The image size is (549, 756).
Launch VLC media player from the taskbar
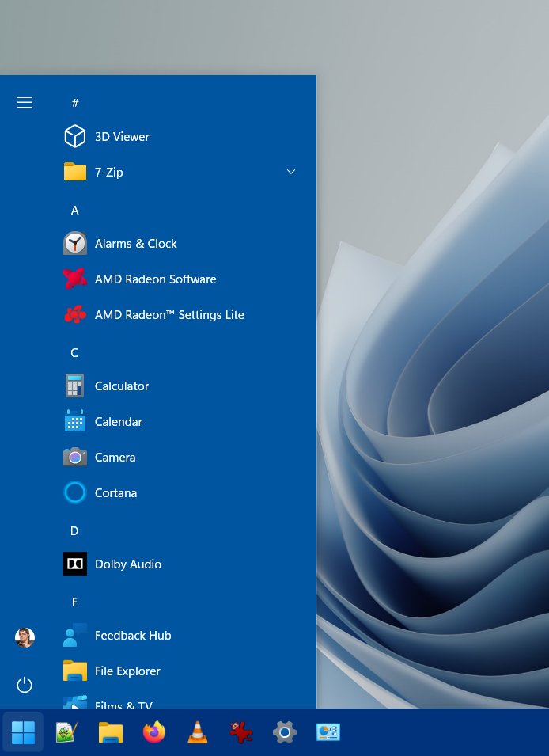tap(198, 732)
